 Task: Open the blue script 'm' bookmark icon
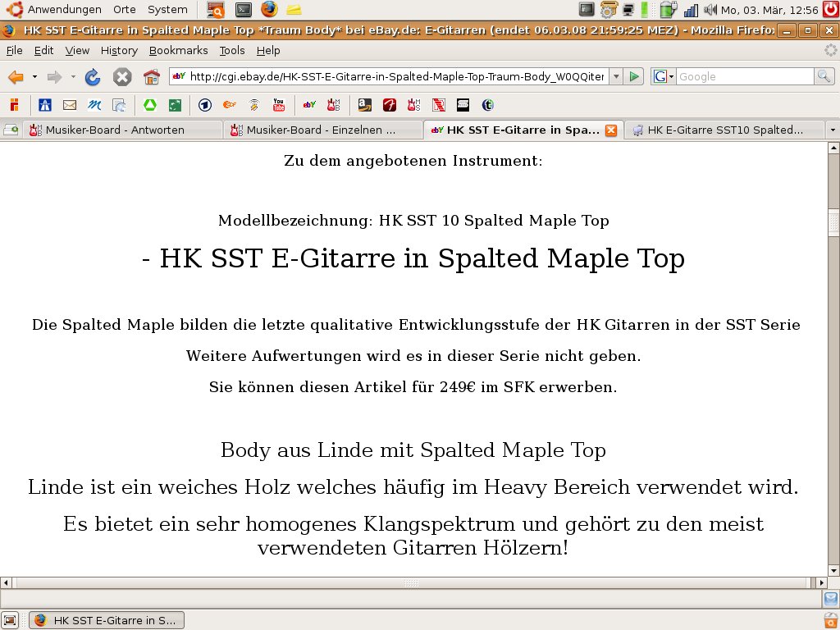pyautogui.click(x=94, y=105)
